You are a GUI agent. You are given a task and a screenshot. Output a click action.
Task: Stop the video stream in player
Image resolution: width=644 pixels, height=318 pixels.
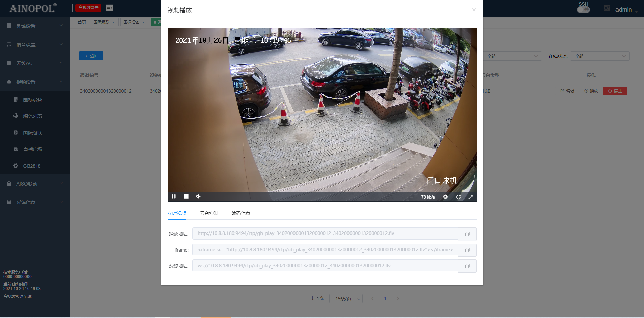(186, 197)
